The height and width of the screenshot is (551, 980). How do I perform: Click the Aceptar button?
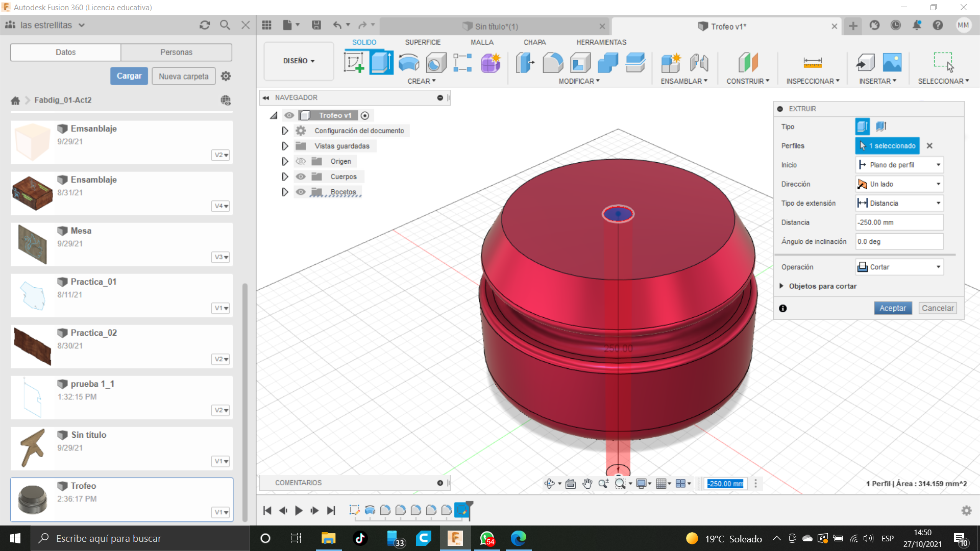[x=892, y=308]
